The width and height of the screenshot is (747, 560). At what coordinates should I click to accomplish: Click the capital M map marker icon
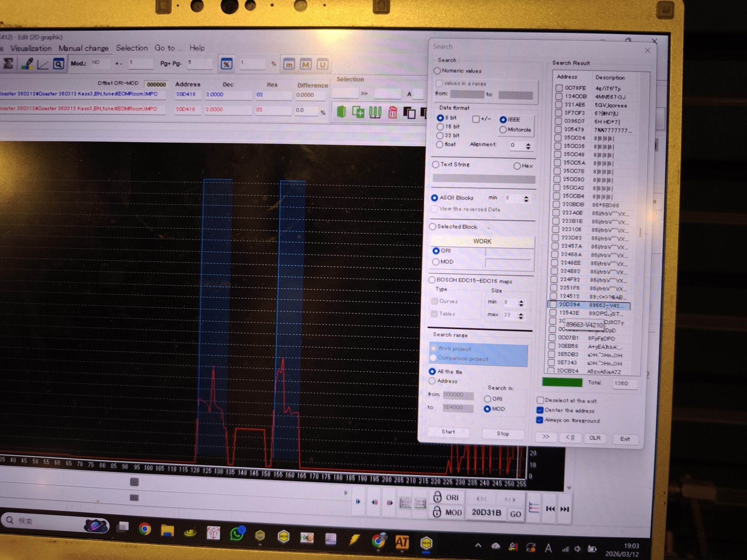click(306, 64)
